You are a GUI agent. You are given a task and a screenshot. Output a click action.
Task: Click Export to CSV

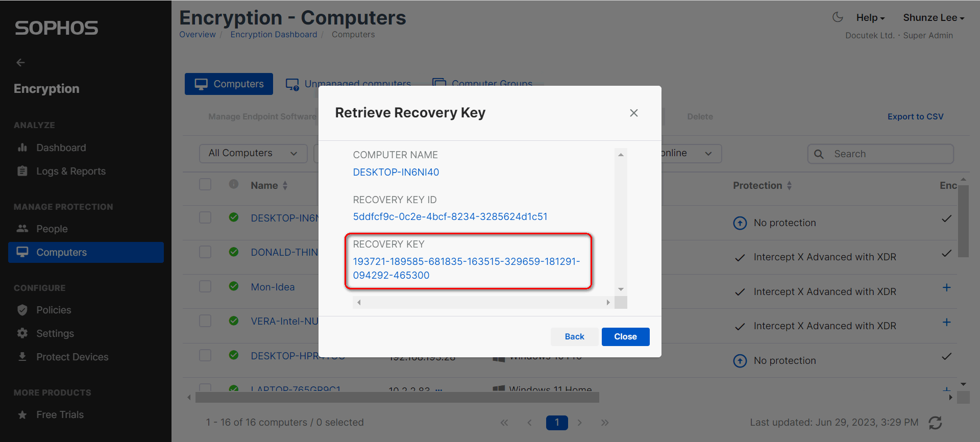(916, 116)
